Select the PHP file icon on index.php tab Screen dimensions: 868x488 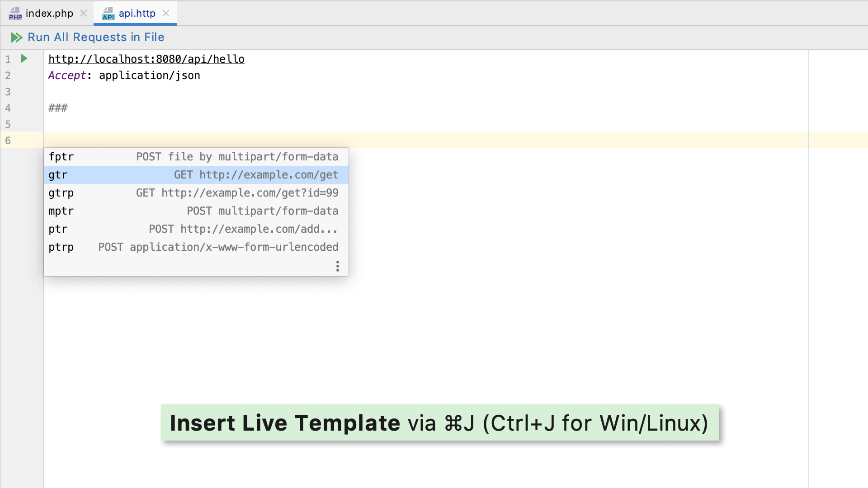[15, 13]
